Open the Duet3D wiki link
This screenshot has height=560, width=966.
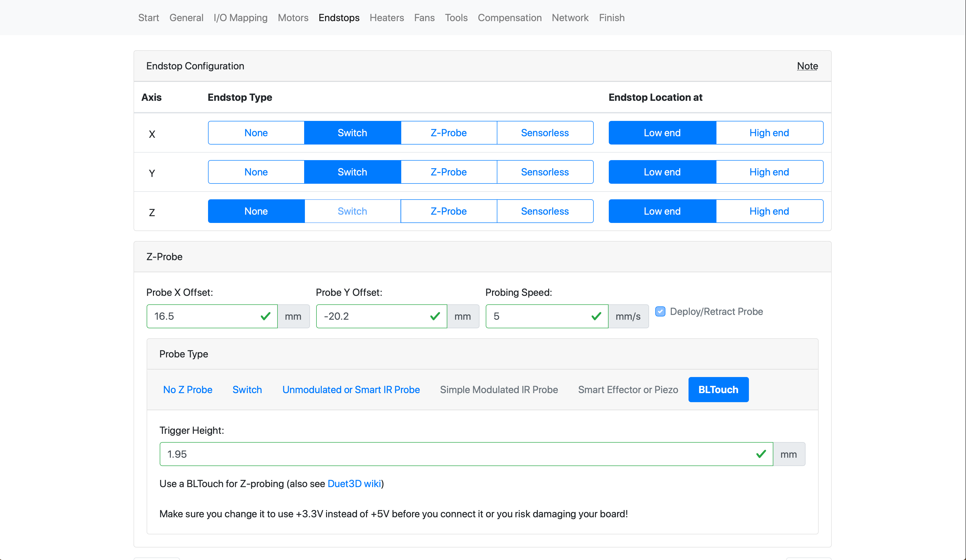point(354,484)
